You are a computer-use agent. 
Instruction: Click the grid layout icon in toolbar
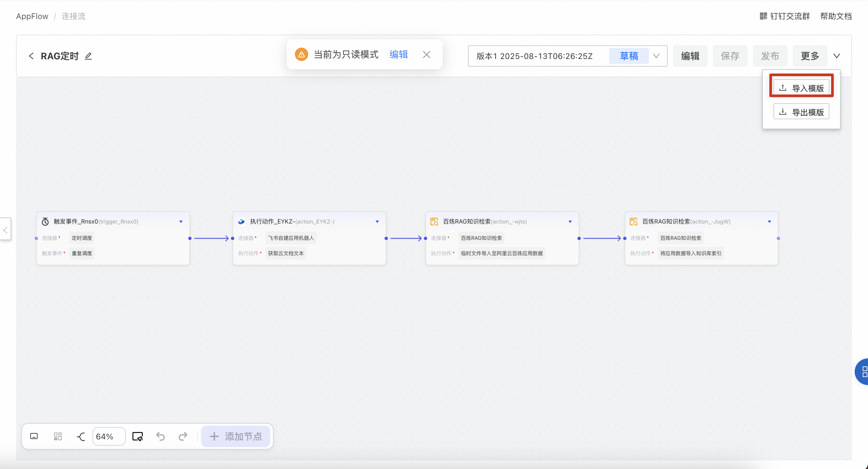58,436
